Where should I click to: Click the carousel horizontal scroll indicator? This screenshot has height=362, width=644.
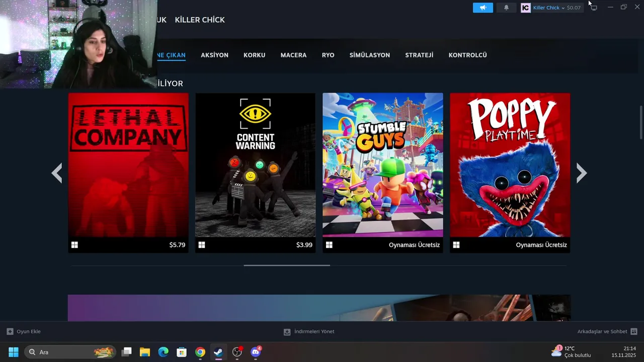(287, 265)
